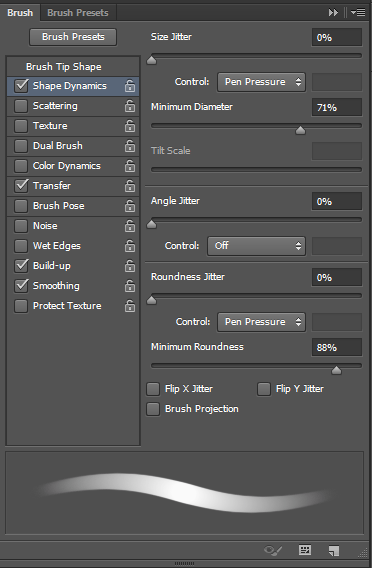
Task: Click the Size Jitter percentage field
Action: (x=337, y=37)
